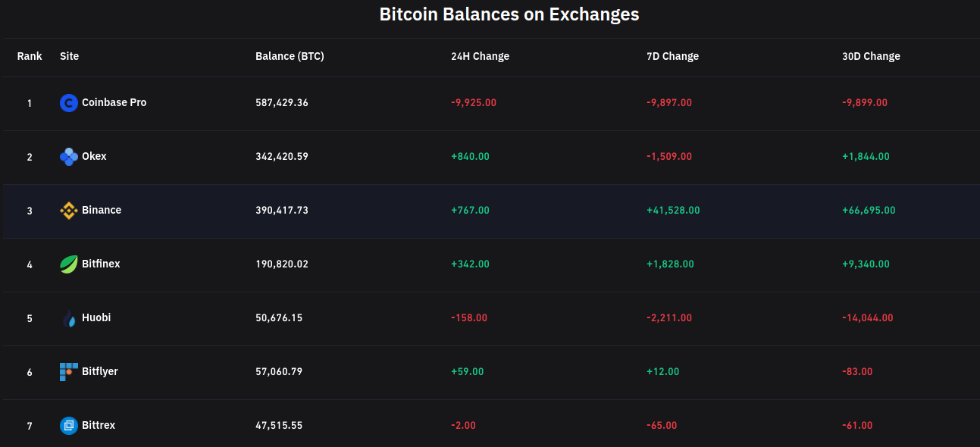This screenshot has height=447, width=980.
Task: Open the Bittrex exchange listing
Action: click(98, 425)
